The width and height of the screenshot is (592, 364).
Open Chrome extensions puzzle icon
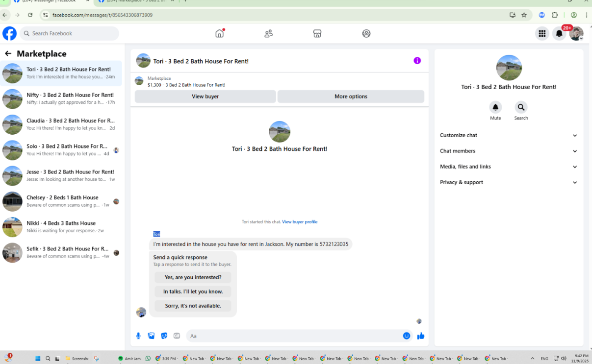555,15
